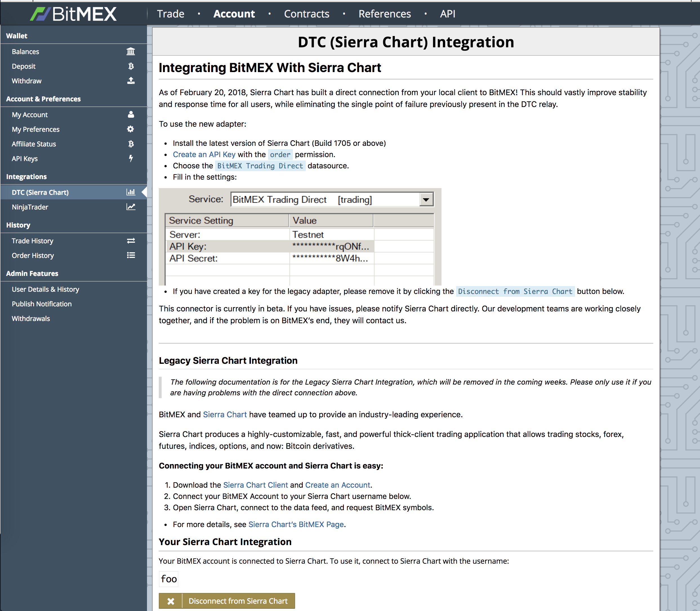700x611 pixels.
Task: Open the Contracts menu
Action: click(x=307, y=14)
